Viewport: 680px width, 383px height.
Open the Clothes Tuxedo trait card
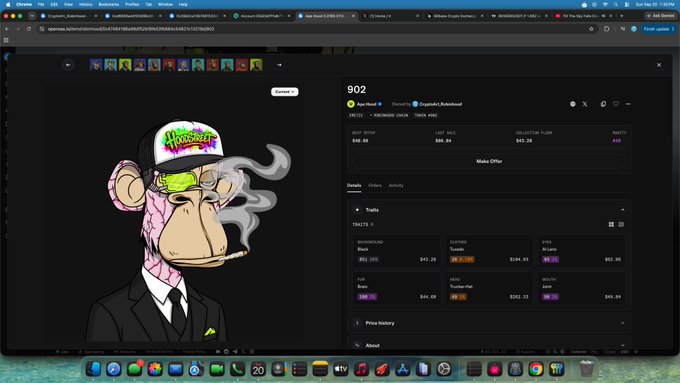coord(489,251)
